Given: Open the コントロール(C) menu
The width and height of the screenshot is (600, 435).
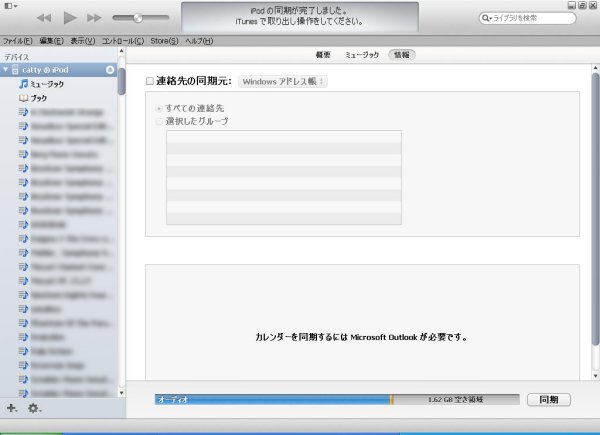Looking at the screenshot, I should point(122,41).
